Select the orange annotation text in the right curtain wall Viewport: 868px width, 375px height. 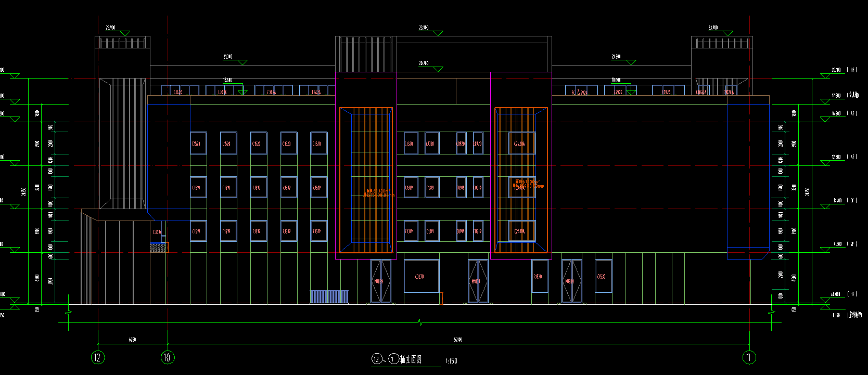click(x=528, y=184)
